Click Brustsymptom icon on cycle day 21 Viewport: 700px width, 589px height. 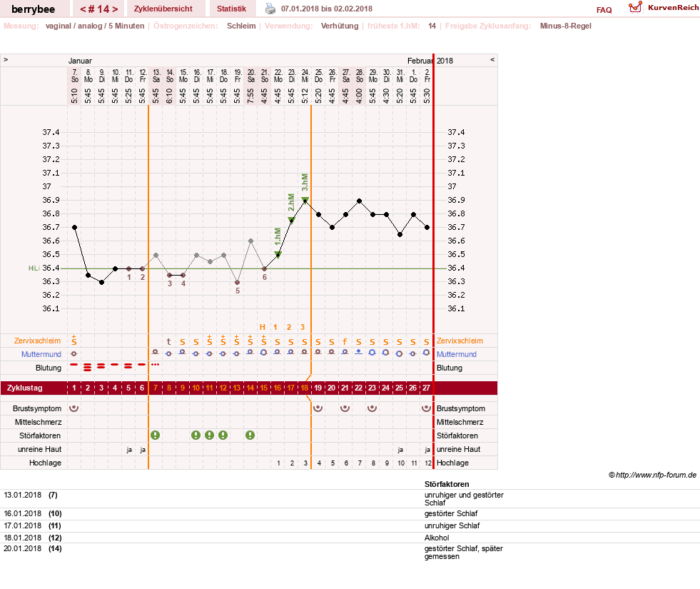coord(345,408)
